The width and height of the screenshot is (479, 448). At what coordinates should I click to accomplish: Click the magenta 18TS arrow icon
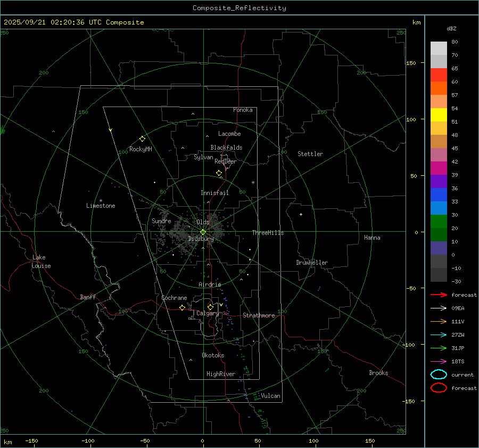439,361
